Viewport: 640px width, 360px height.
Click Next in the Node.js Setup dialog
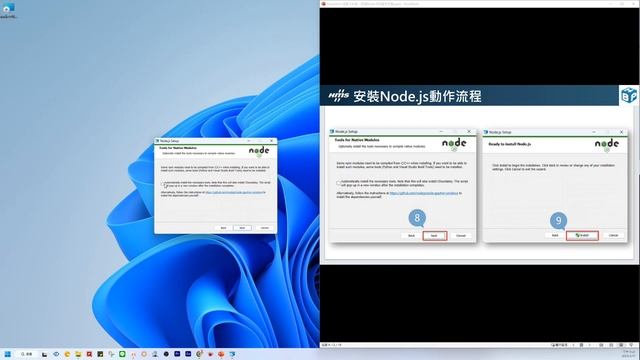pos(242,228)
